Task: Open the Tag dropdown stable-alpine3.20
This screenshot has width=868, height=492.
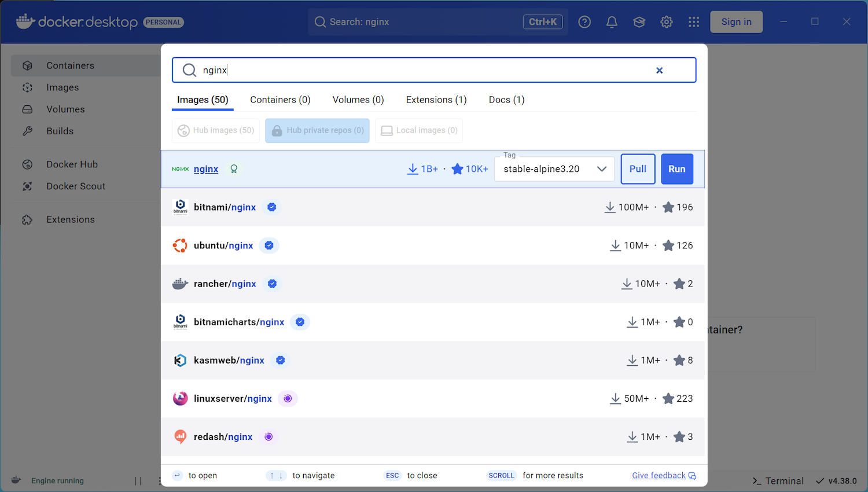Action: tap(554, 169)
